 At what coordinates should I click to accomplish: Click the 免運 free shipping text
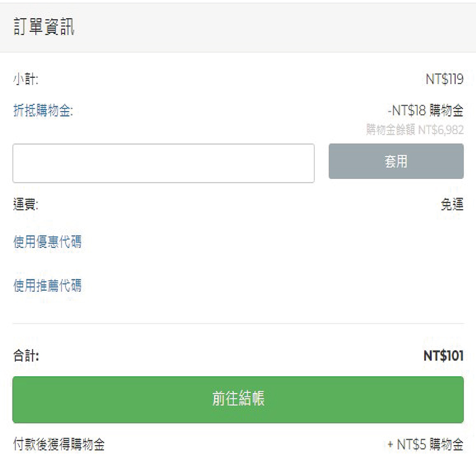point(452,205)
